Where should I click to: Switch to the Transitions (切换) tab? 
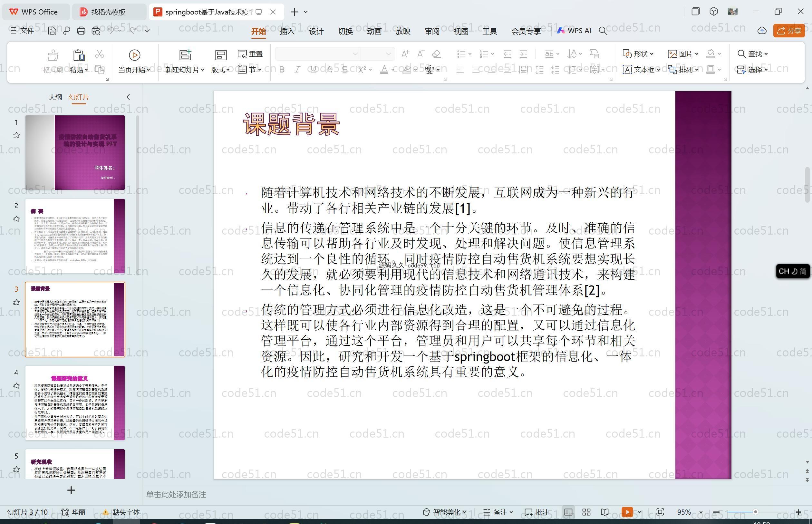click(345, 31)
